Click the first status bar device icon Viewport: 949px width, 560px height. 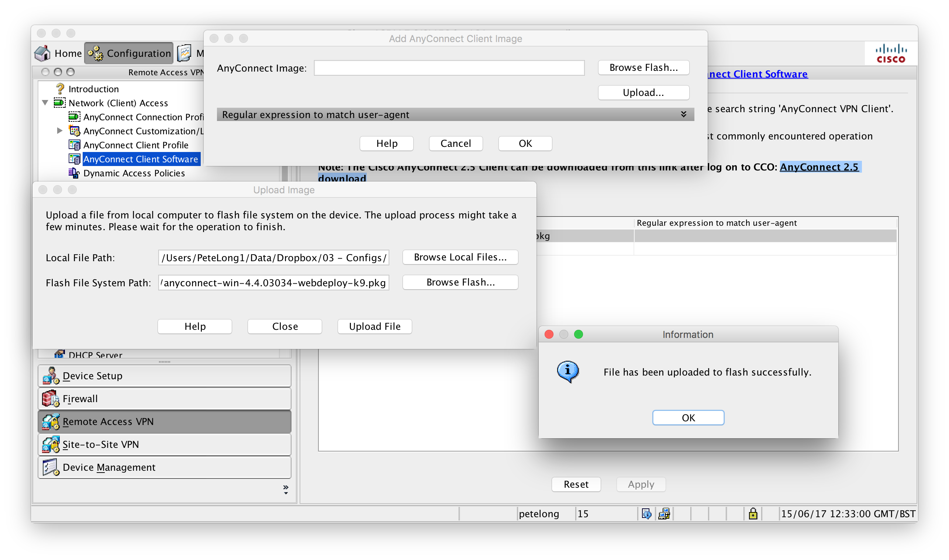646,514
